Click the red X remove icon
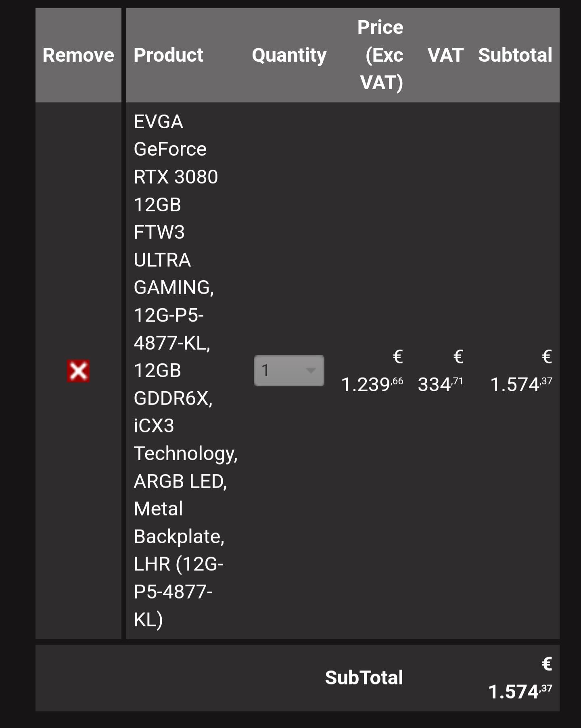The width and height of the screenshot is (581, 728). point(78,371)
